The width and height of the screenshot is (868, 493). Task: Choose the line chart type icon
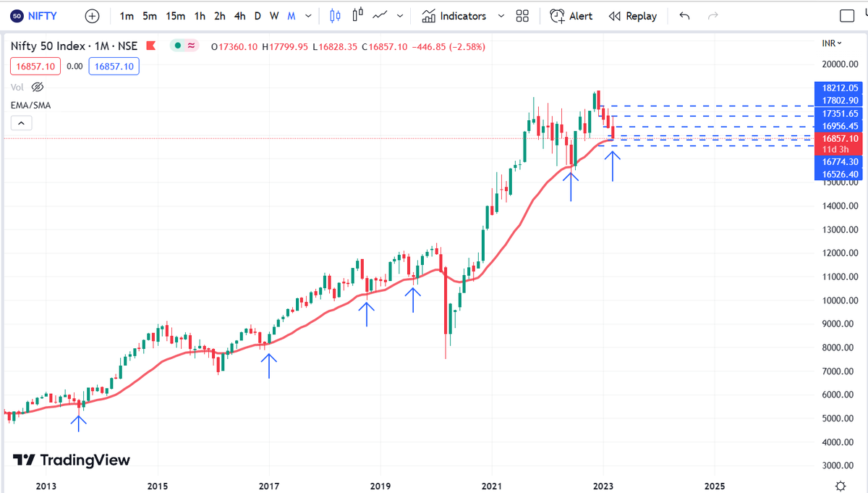(380, 15)
